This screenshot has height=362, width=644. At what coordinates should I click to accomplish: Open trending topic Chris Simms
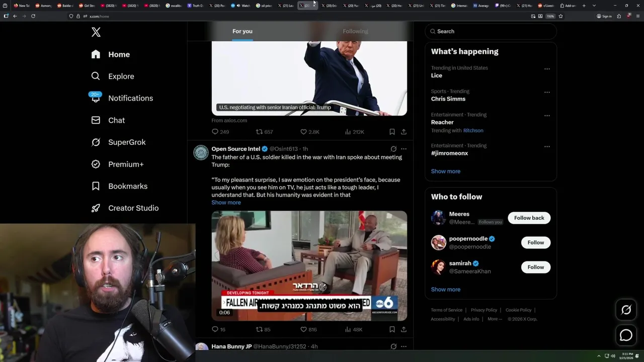[x=448, y=99]
